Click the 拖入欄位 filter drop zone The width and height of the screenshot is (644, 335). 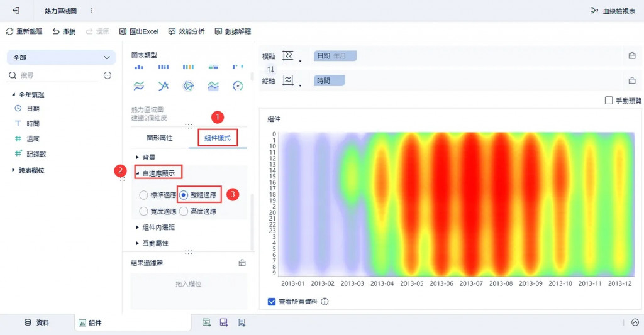[189, 290]
